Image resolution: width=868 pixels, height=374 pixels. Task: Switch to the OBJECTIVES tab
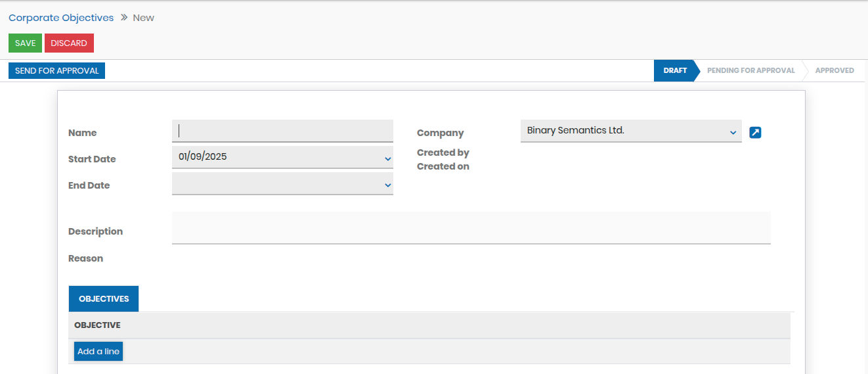pos(104,298)
